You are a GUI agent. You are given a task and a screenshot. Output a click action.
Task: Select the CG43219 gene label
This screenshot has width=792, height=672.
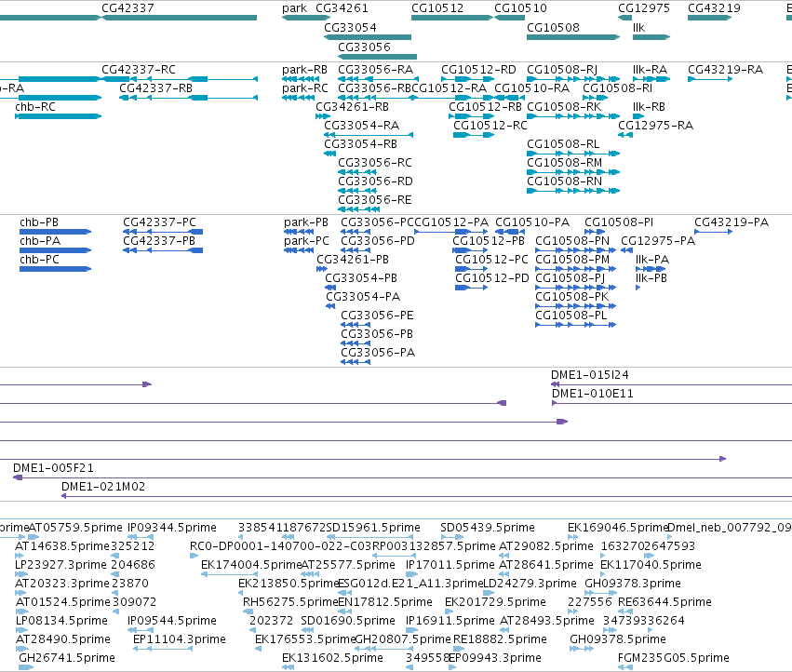click(714, 8)
